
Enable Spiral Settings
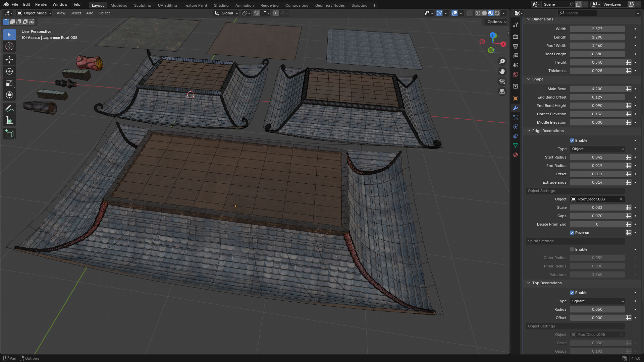point(572,249)
